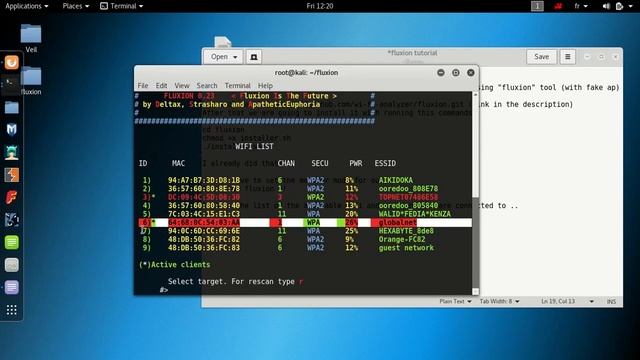Click the terminal title root@kali: ~/fluxion
This screenshot has height=360, width=640.
306,73
